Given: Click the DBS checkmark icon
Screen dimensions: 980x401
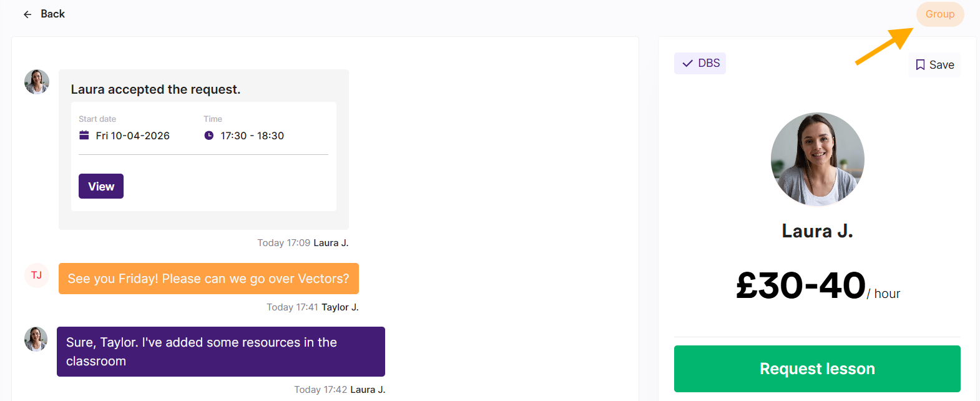Looking at the screenshot, I should pyautogui.click(x=687, y=63).
